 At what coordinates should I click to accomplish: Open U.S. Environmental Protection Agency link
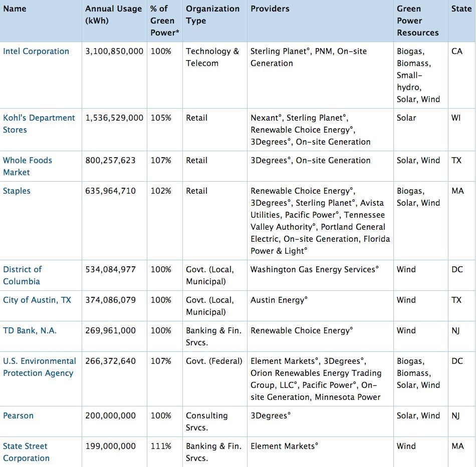coord(40,367)
